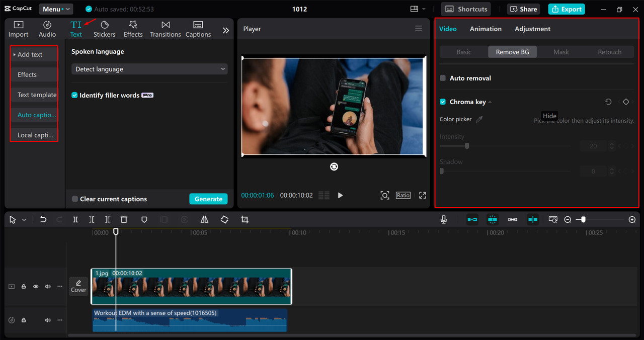Screen dimensions: 644x340
Task: Zoom in the timeline with plus icon
Action: pyautogui.click(x=632, y=220)
